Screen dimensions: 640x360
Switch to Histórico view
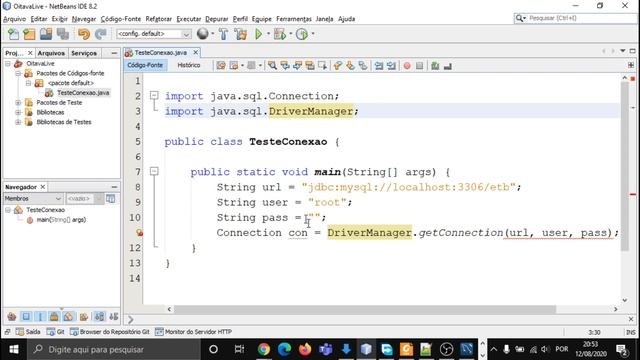(189, 65)
